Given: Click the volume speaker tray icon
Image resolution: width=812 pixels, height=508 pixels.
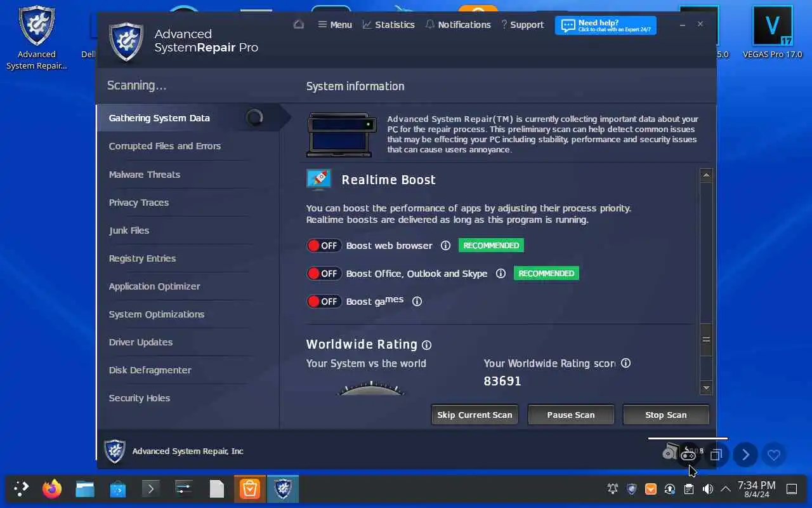Looking at the screenshot, I should click(x=707, y=489).
